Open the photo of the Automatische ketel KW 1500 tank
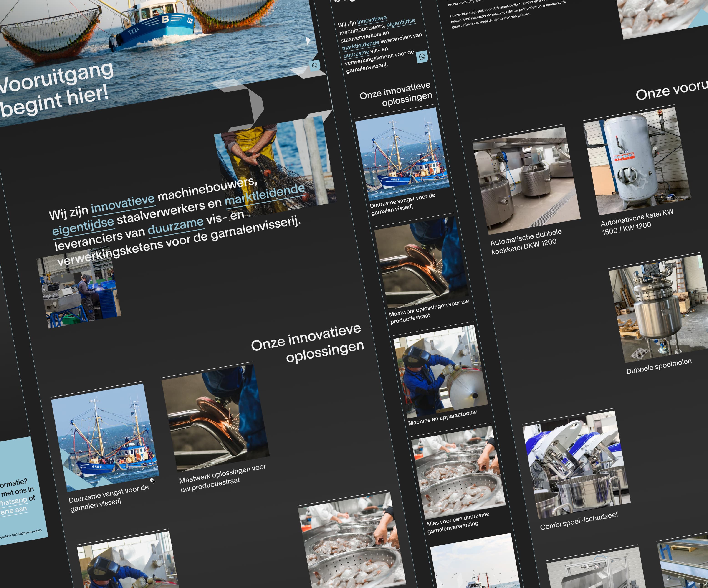This screenshot has height=588, width=708. point(637,161)
